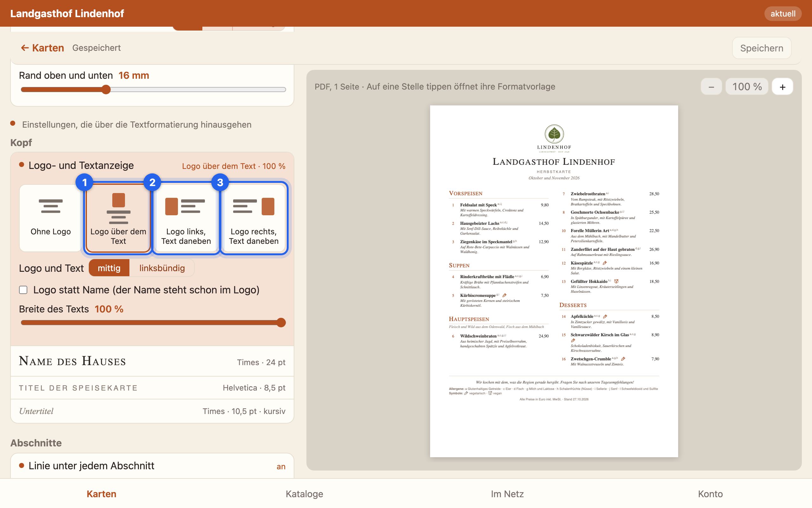Switch to the Karten bottom tab

(x=101, y=494)
